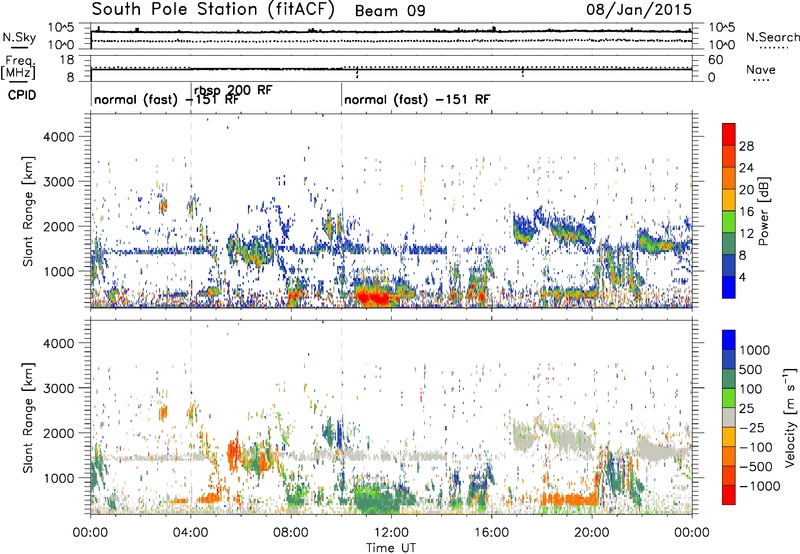The image size is (800, 554).
Task: Click the 'Power [dB]' color bar label
Action: [764, 211]
